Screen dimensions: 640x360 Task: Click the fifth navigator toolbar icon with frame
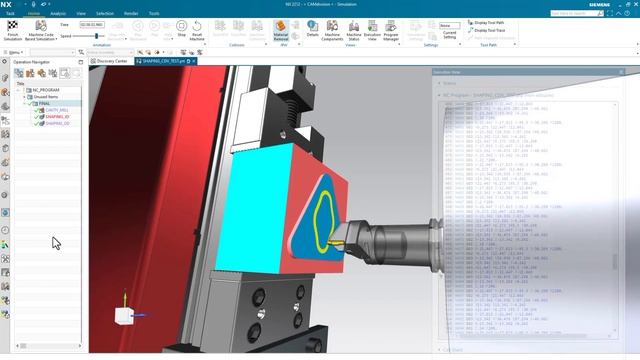pos(64,73)
